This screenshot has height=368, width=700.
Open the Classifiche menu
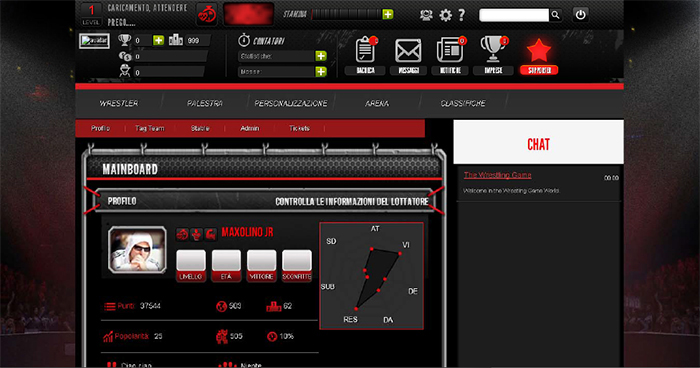pyautogui.click(x=463, y=103)
